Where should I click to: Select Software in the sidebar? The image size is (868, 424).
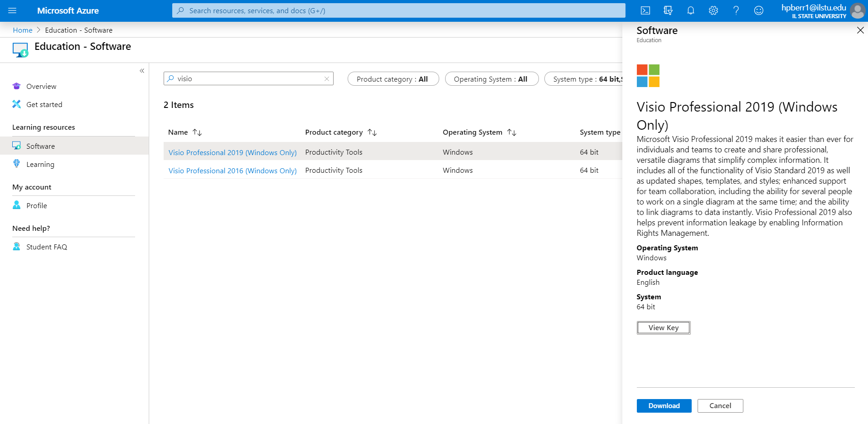[74, 146]
